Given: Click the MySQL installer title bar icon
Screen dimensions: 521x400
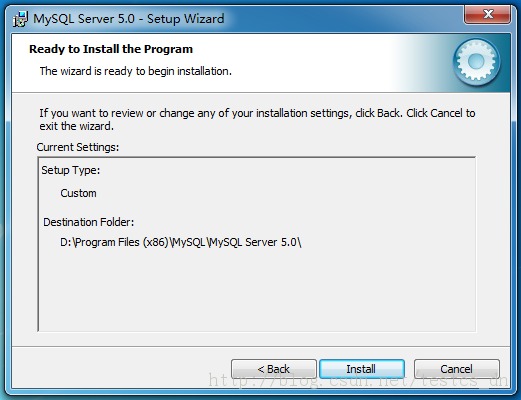Looking at the screenshot, I should coord(20,19).
